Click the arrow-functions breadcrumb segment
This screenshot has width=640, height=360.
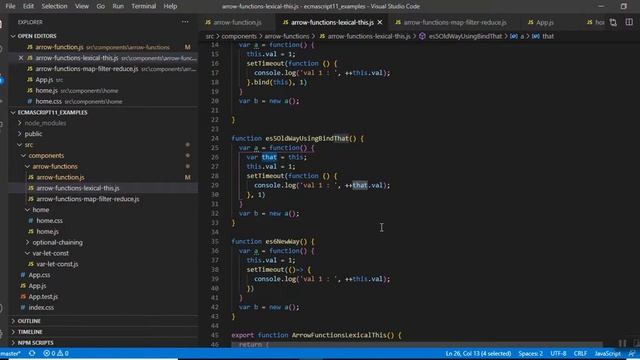click(287, 36)
